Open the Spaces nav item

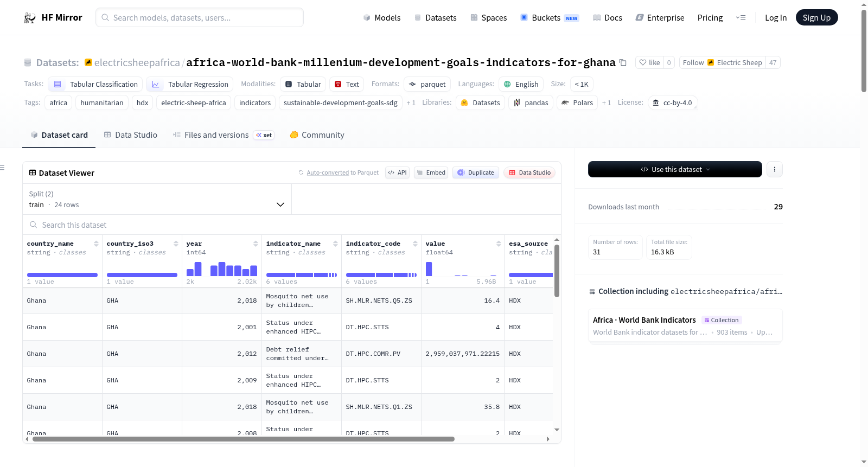[x=489, y=18]
